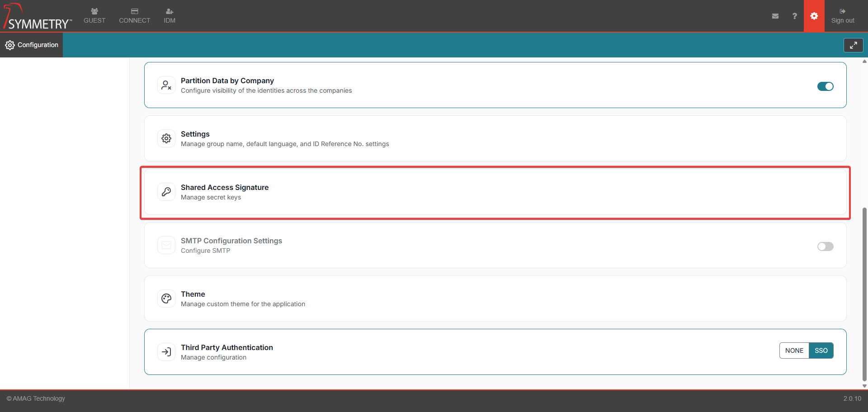Open the GUEST menu
Image resolution: width=868 pixels, height=412 pixels.
tap(94, 16)
